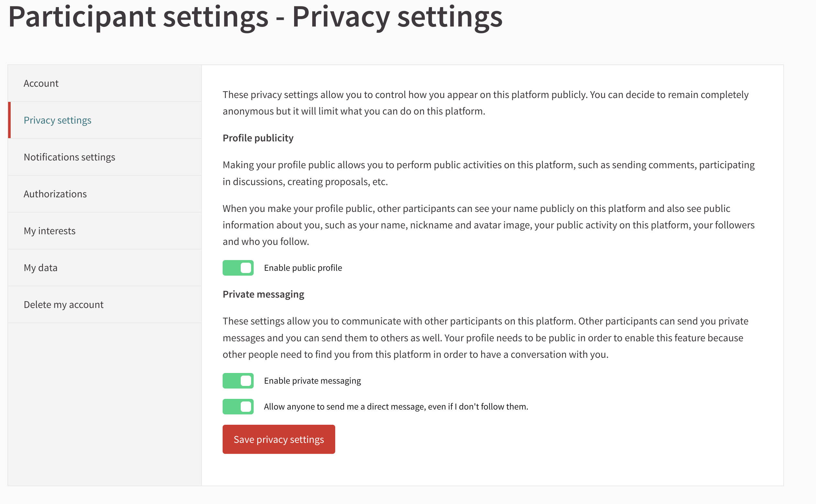This screenshot has width=816, height=504.
Task: Select the Notifications settings section
Action: coord(69,157)
